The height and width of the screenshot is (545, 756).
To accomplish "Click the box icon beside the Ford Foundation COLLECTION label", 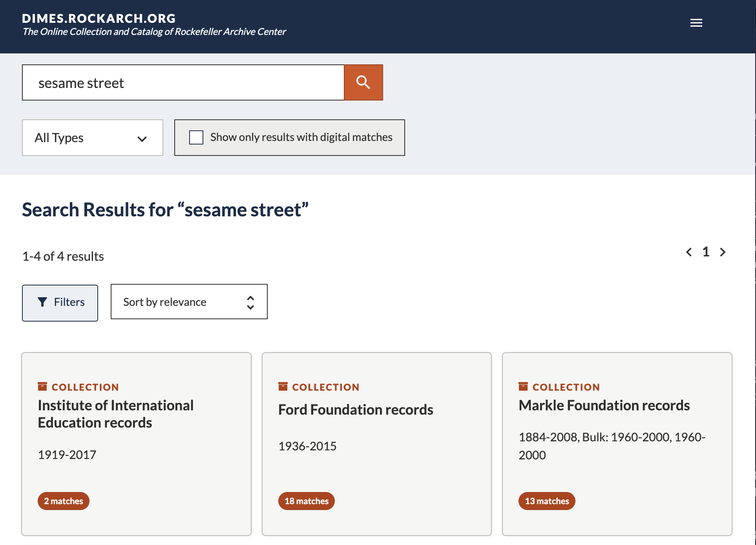I will (x=283, y=386).
